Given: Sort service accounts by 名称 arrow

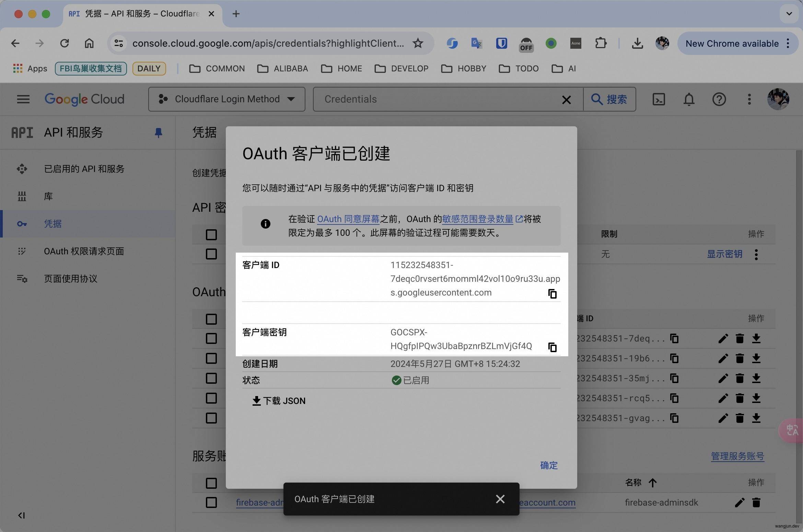Looking at the screenshot, I should (x=652, y=483).
